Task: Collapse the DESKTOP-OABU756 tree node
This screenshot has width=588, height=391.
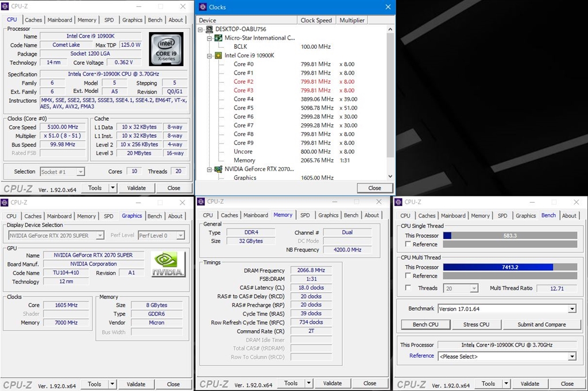Action: click(x=200, y=29)
